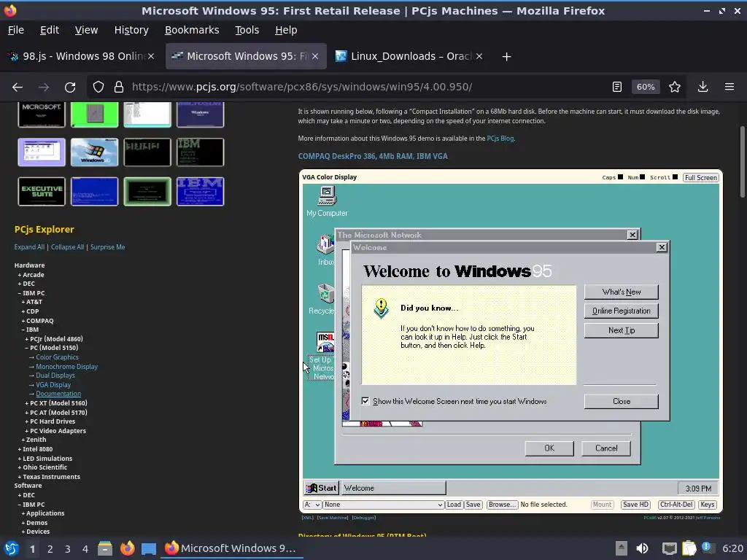Open the Documentation tree link
Image resolution: width=747 pixels, height=560 pixels.
click(x=58, y=394)
